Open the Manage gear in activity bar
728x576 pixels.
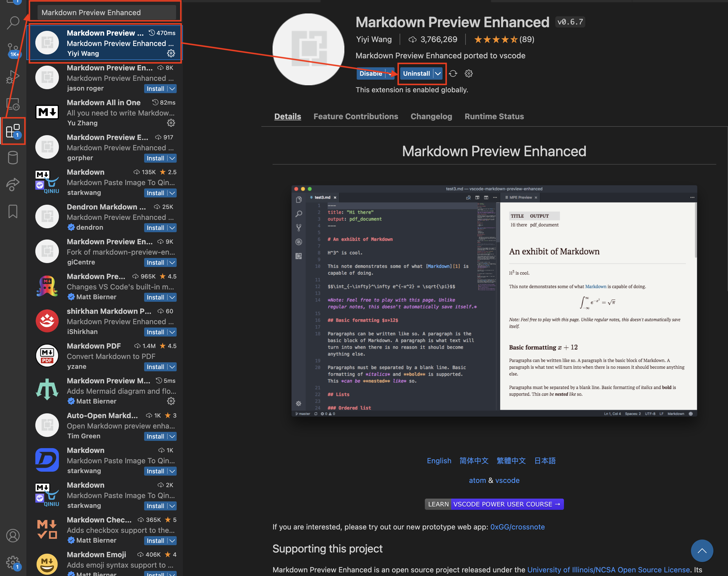(x=13, y=563)
